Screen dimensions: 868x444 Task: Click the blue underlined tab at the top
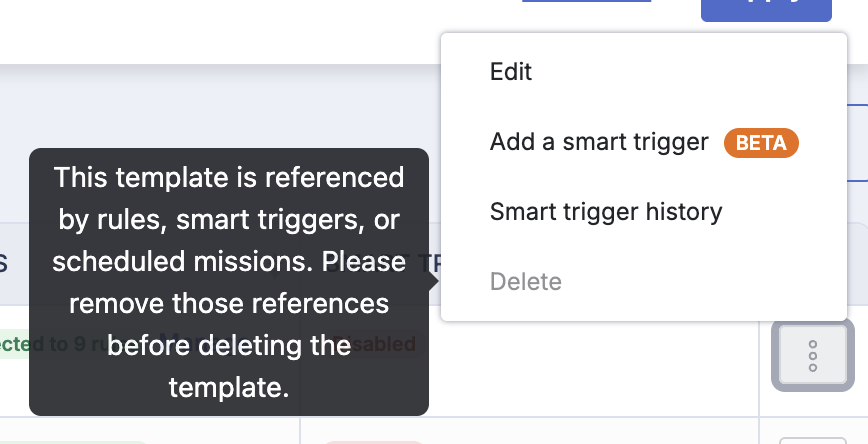click(x=587, y=1)
